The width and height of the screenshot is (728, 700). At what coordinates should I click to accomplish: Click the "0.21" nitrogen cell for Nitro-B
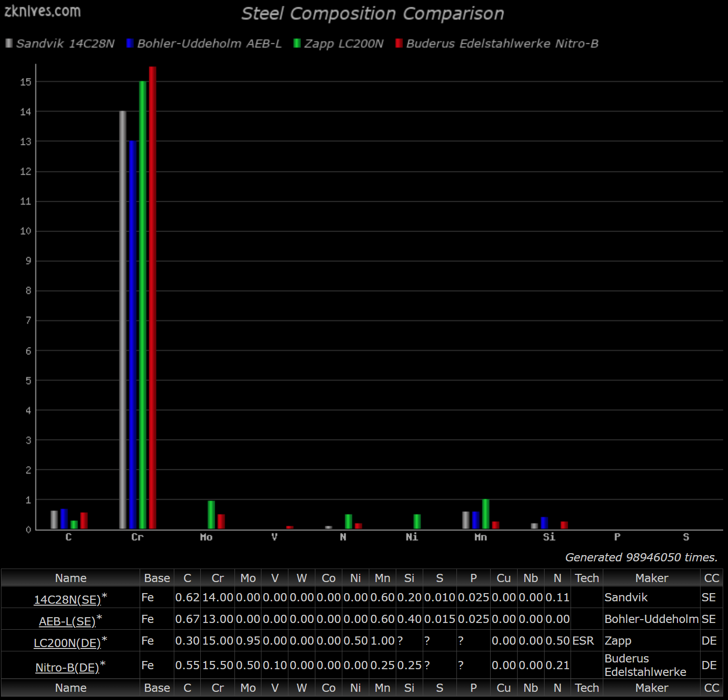[558, 665]
